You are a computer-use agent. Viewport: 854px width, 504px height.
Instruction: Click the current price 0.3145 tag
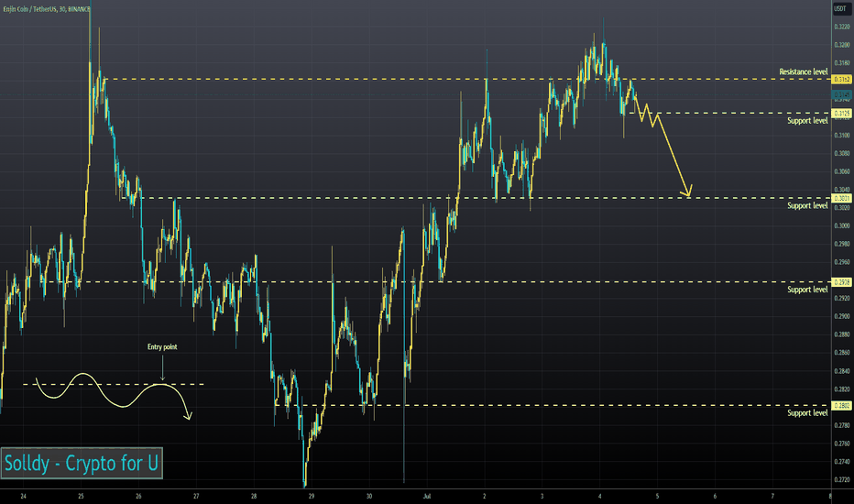click(x=841, y=95)
